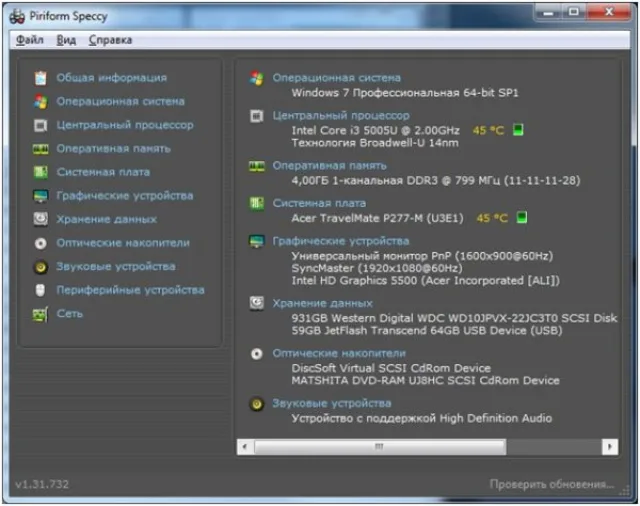Image resolution: width=640 pixels, height=506 pixels.
Task: Open the Файл menu
Action: [30, 40]
